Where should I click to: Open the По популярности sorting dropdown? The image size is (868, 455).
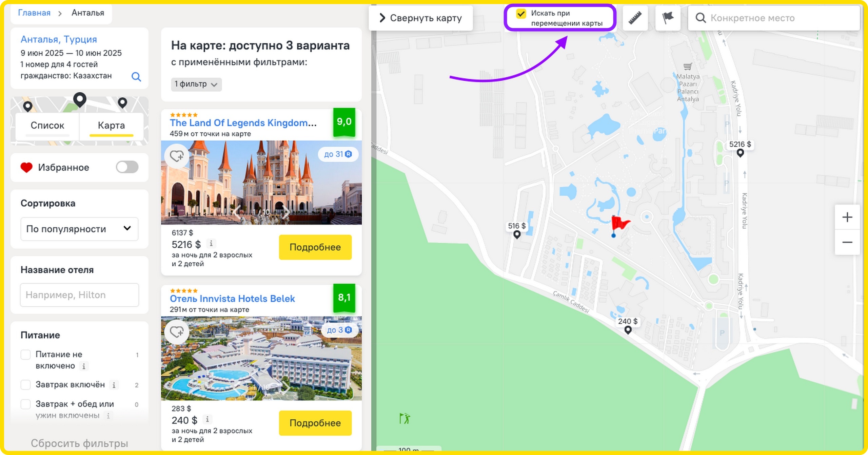point(79,229)
